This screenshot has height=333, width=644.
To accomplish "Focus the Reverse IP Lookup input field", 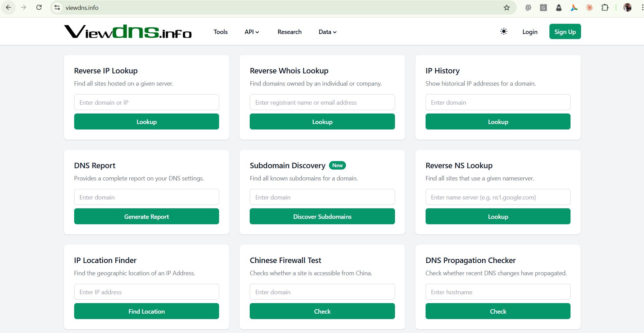I will 147,102.
